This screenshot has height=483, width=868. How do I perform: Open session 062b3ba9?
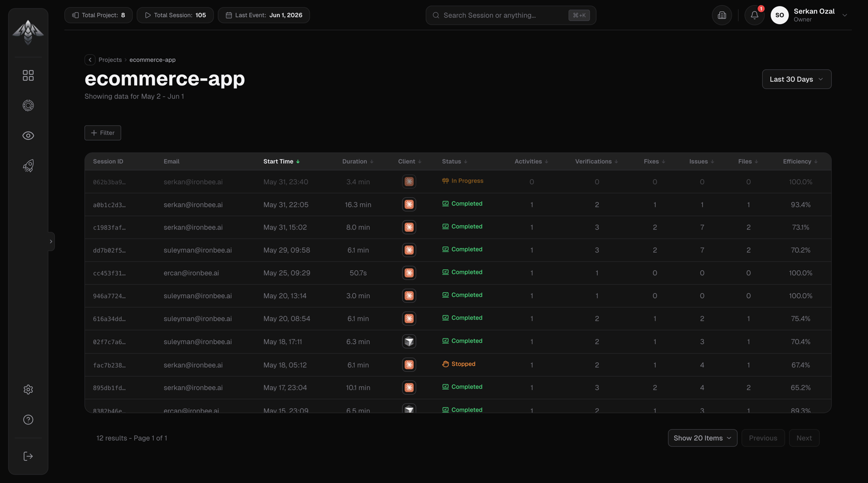click(x=109, y=182)
